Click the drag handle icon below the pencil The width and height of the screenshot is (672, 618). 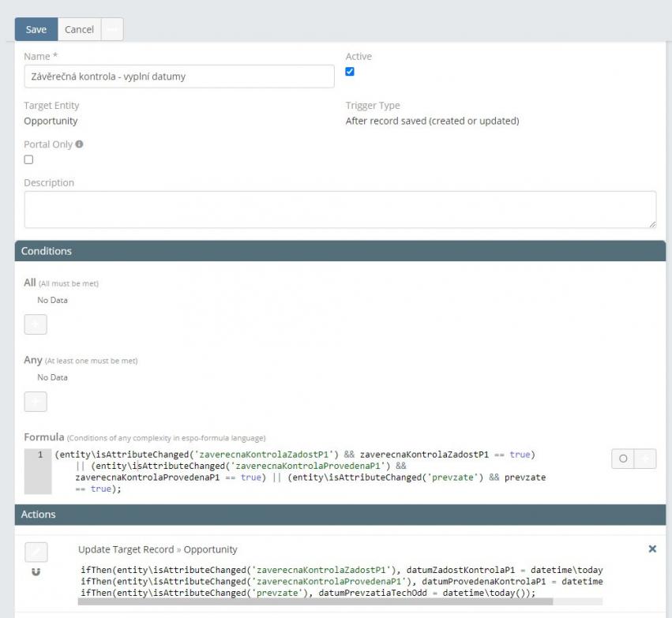(36, 571)
